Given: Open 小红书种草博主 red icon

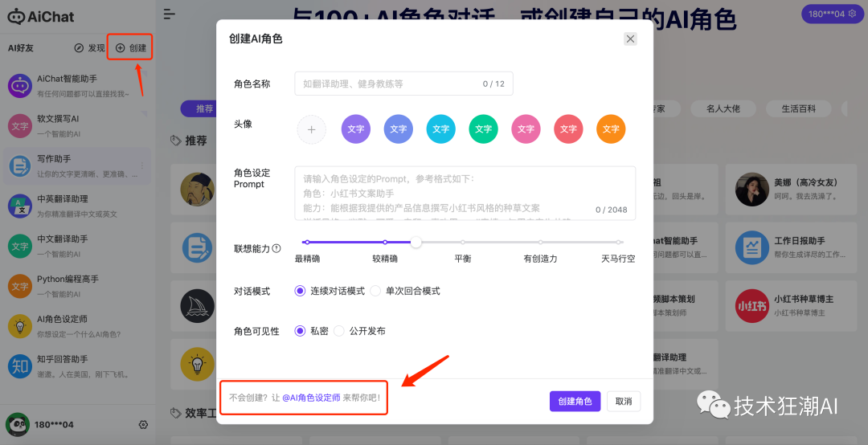Looking at the screenshot, I should point(752,305).
